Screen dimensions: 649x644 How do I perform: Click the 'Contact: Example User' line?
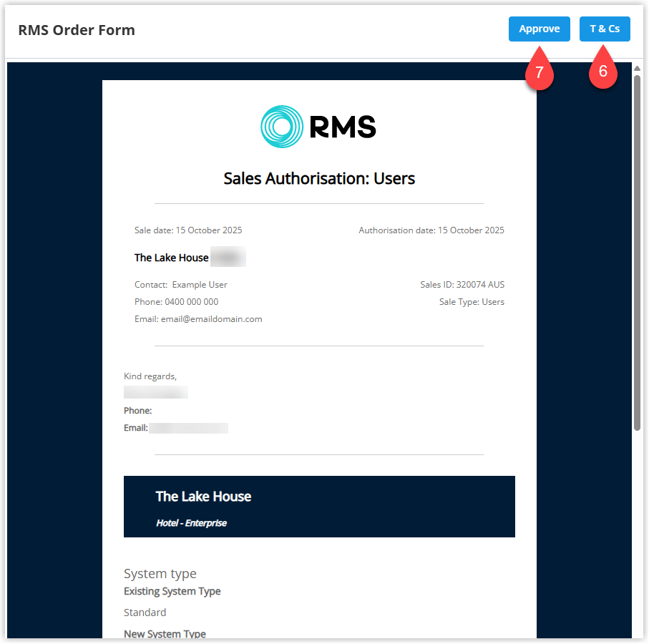click(x=181, y=285)
